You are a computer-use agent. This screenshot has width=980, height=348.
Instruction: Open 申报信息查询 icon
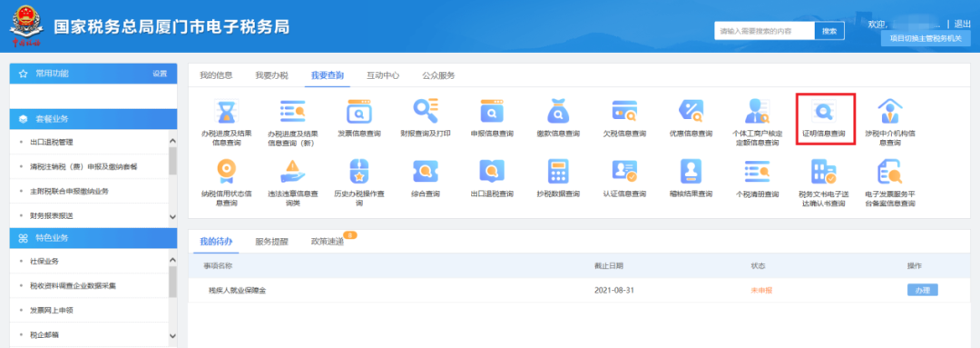tap(492, 112)
